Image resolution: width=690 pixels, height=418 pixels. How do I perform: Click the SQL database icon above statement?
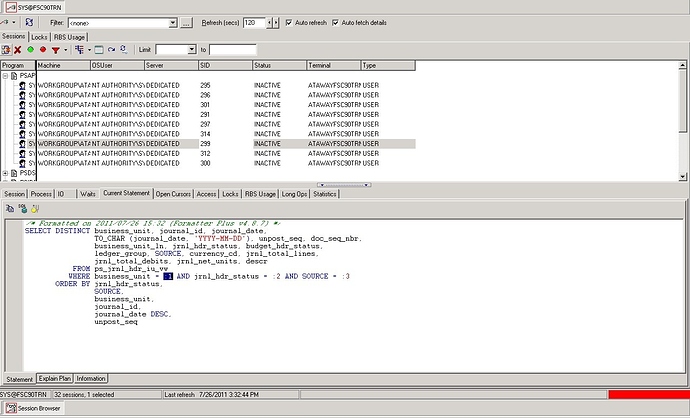22,209
